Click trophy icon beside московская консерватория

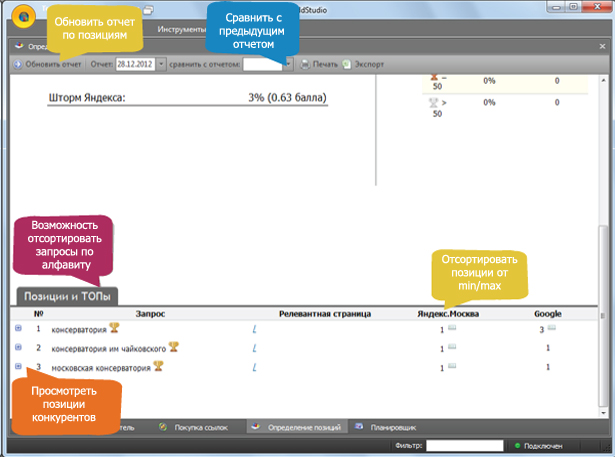click(158, 366)
